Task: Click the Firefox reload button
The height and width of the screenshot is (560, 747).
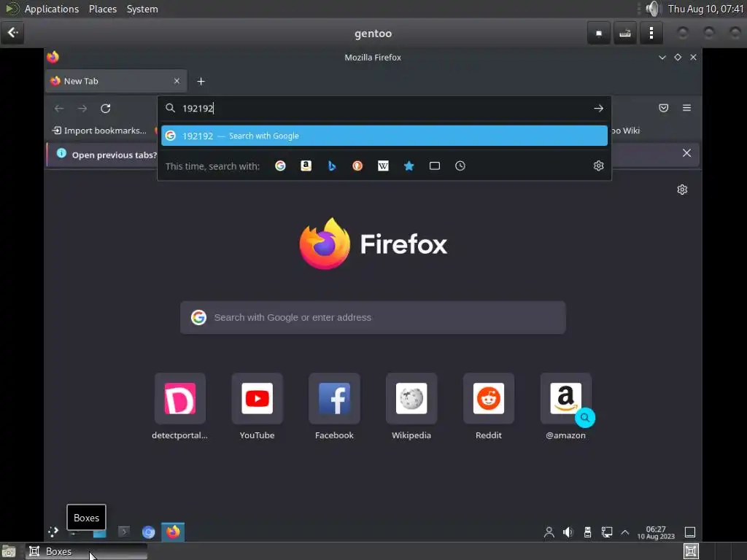Action: pos(105,109)
